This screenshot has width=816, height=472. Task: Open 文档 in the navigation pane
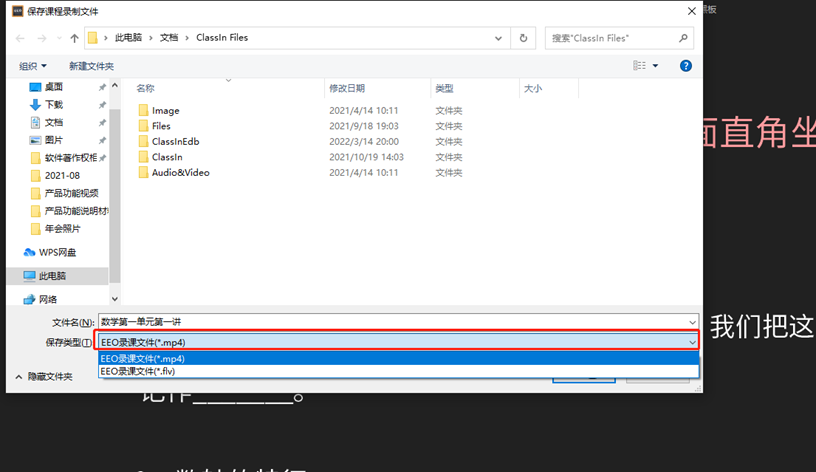pos(54,122)
